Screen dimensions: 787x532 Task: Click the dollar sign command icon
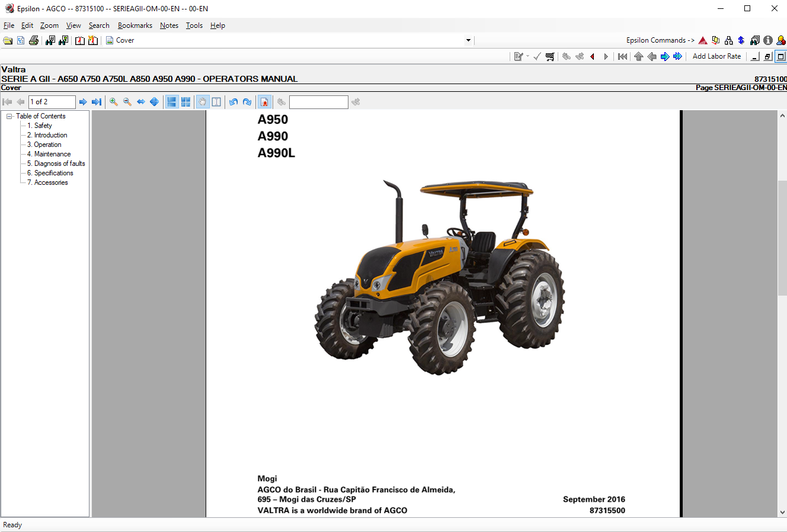(x=741, y=40)
